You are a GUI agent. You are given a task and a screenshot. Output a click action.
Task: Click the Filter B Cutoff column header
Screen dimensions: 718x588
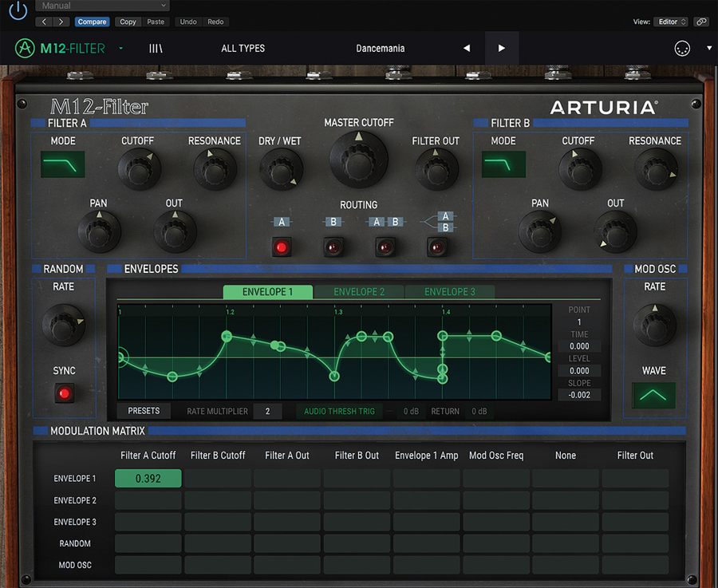pos(218,456)
